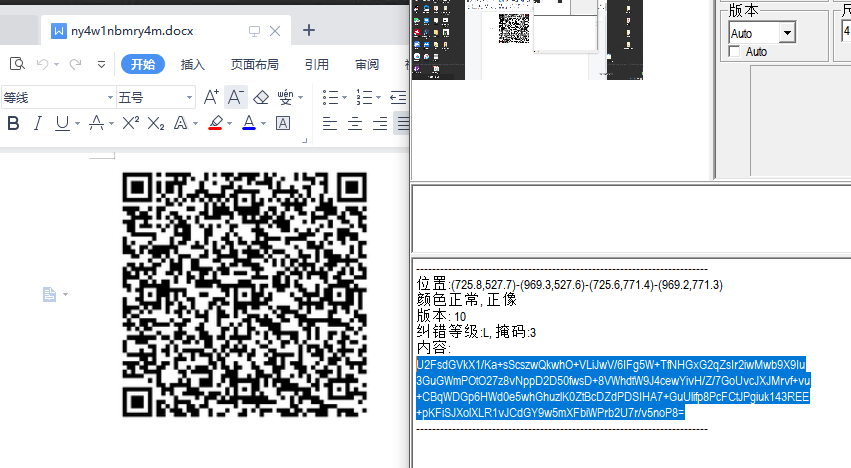The height and width of the screenshot is (468, 851).
Task: Close the ny4w1nbmry4m.docx tab
Action: point(275,31)
